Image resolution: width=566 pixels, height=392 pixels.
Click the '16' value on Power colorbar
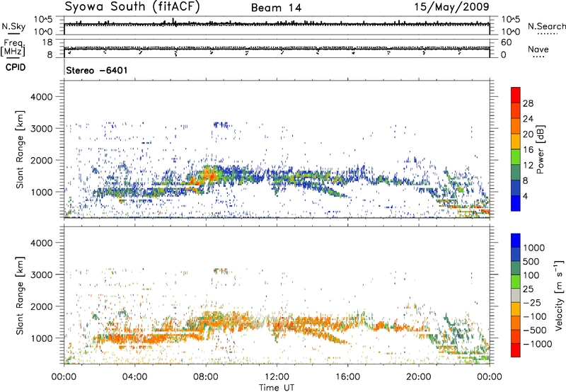point(528,150)
